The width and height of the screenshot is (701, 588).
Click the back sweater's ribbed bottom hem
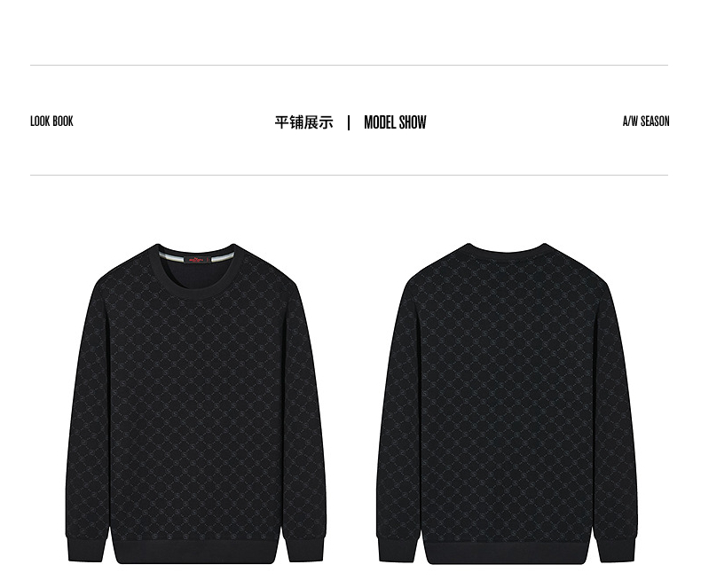507,553
